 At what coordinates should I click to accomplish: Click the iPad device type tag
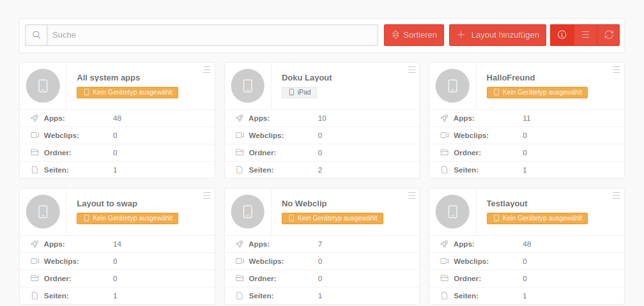coord(299,93)
